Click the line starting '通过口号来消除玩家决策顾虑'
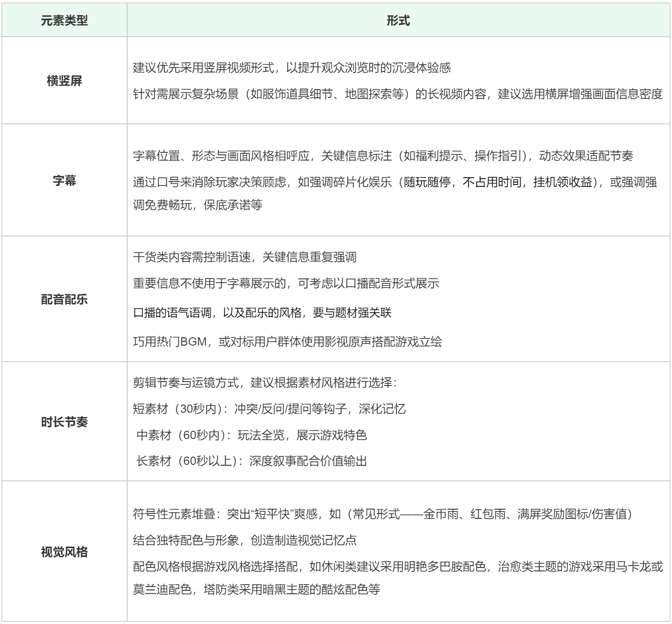 [395, 183]
